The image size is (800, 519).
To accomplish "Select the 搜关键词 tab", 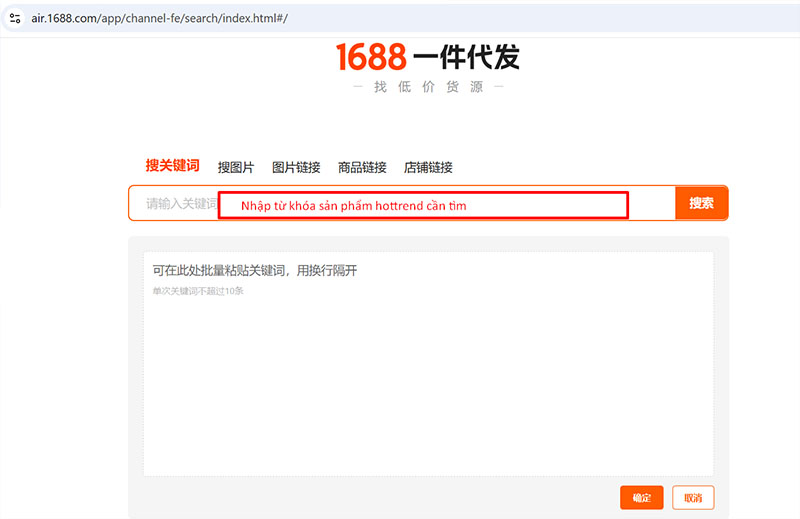I will 172,166.
